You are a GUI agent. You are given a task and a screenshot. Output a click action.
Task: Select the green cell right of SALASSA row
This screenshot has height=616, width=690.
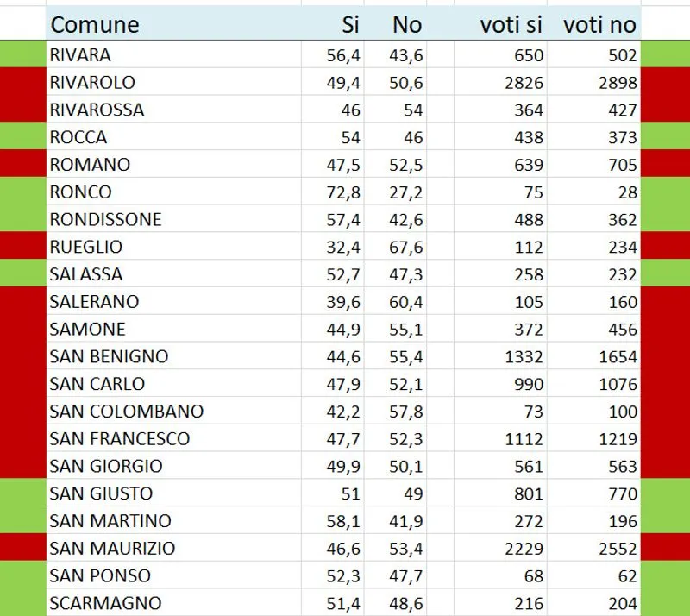pyautogui.click(x=665, y=274)
